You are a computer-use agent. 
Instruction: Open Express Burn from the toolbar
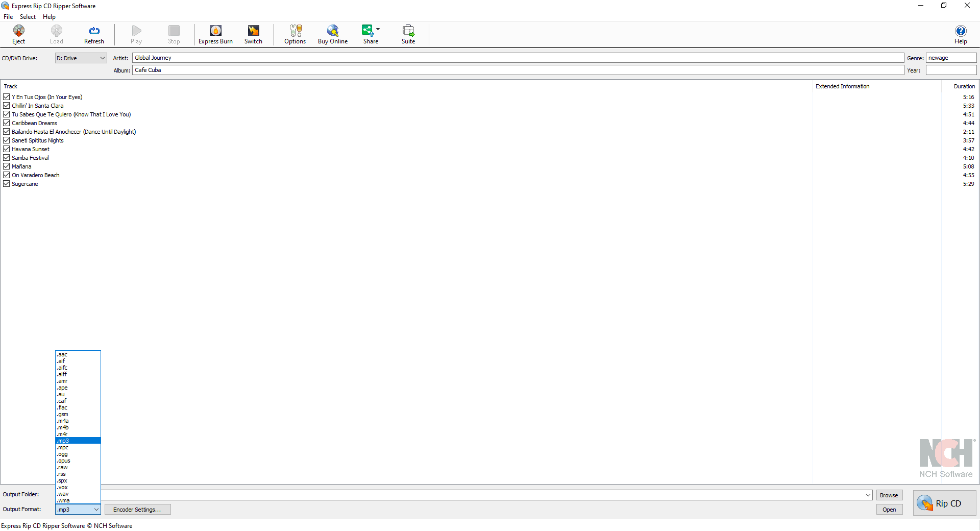215,34
